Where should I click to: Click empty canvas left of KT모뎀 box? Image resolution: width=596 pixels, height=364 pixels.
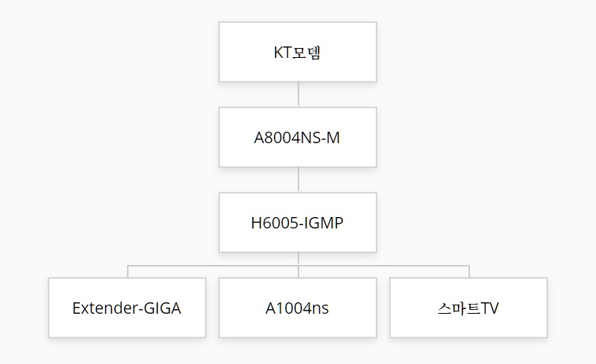111,52
